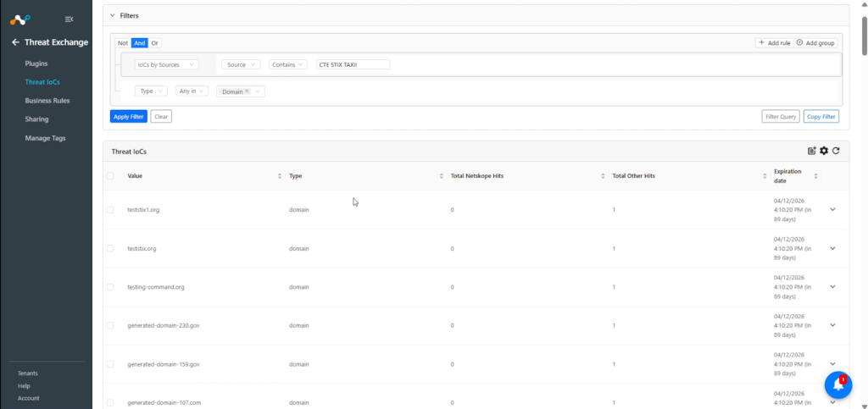
Task: Open table settings gear icon
Action: click(824, 151)
